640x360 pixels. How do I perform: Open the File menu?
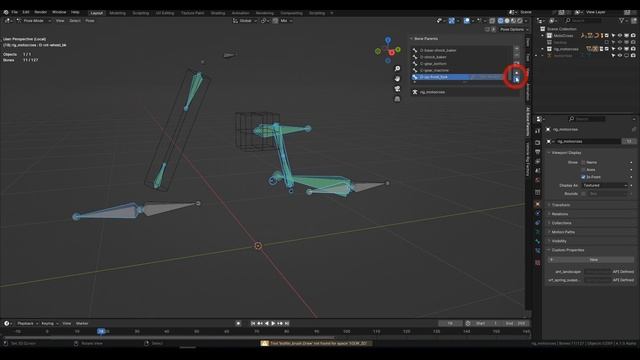(x=15, y=12)
